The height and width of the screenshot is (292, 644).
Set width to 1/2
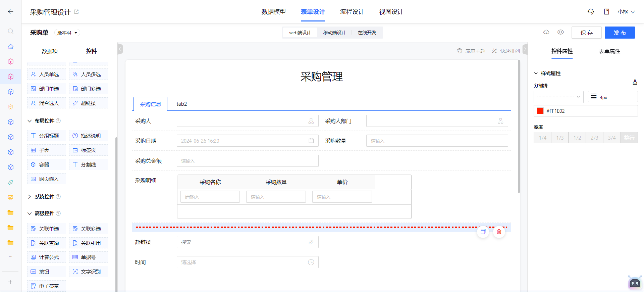click(x=577, y=138)
